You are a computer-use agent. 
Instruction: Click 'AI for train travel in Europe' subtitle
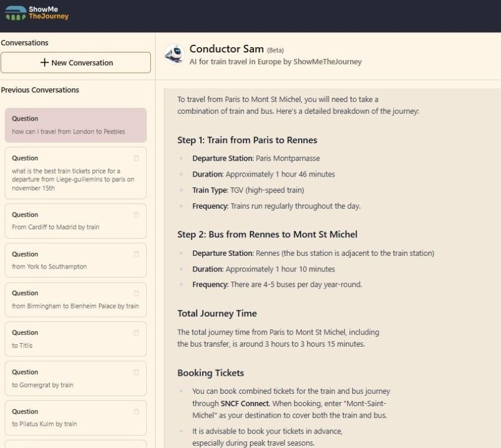tap(276, 61)
